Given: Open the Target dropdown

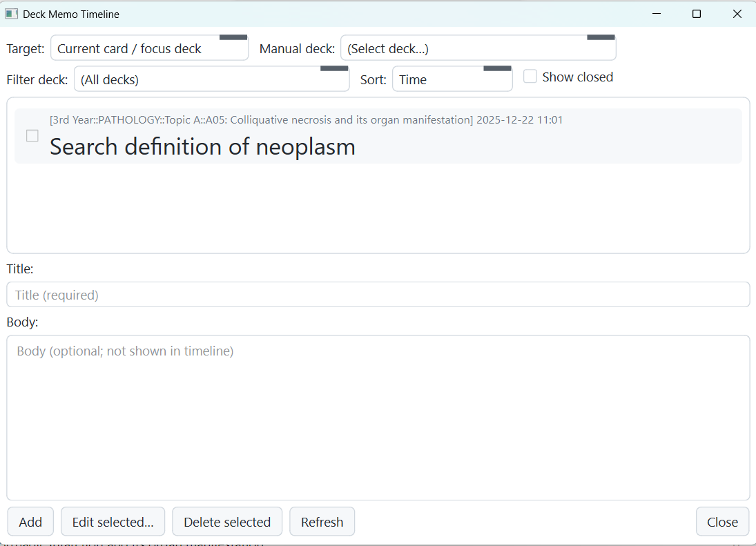Looking at the screenshot, I should [149, 48].
